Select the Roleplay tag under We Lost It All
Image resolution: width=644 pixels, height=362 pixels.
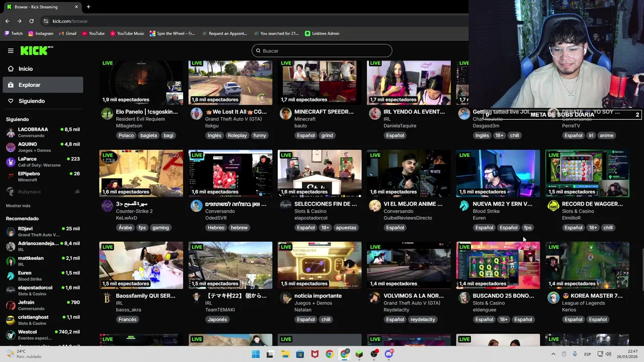click(237, 135)
